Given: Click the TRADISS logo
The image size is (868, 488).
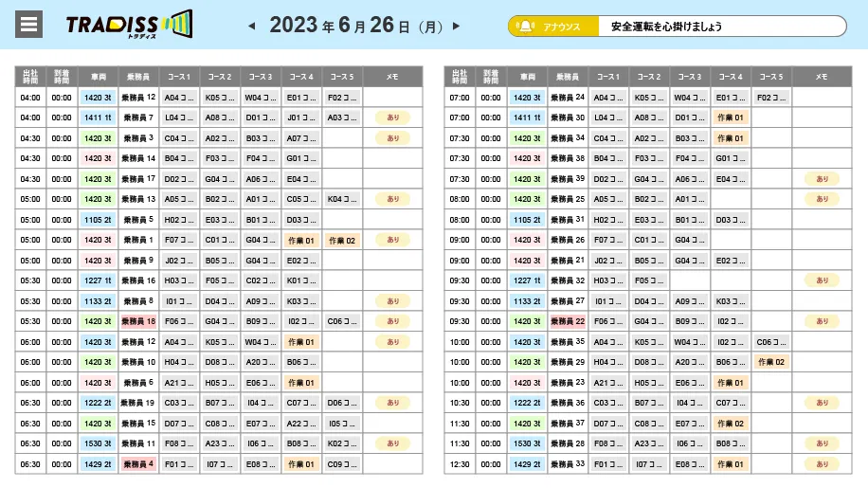Looking at the screenshot, I should pos(128,25).
